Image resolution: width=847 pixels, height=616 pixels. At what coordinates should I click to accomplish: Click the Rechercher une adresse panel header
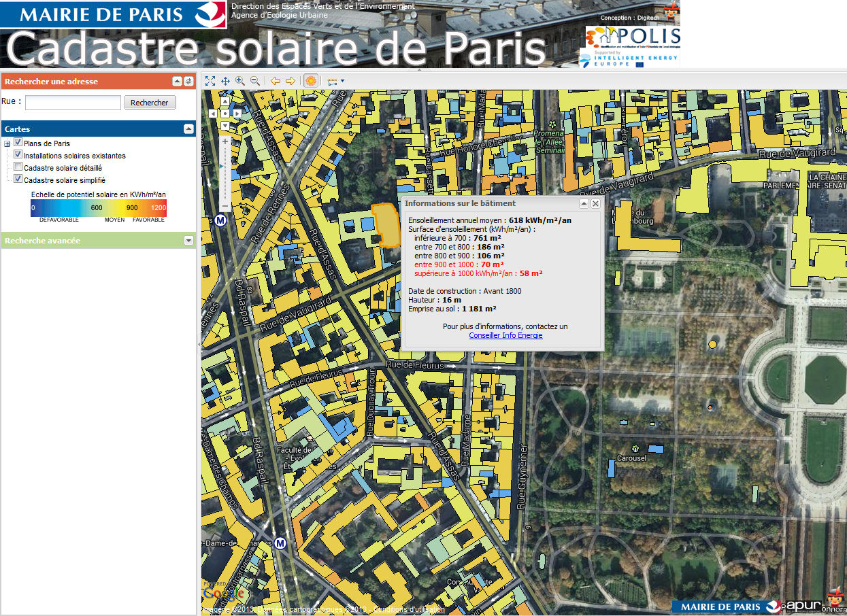99,81
